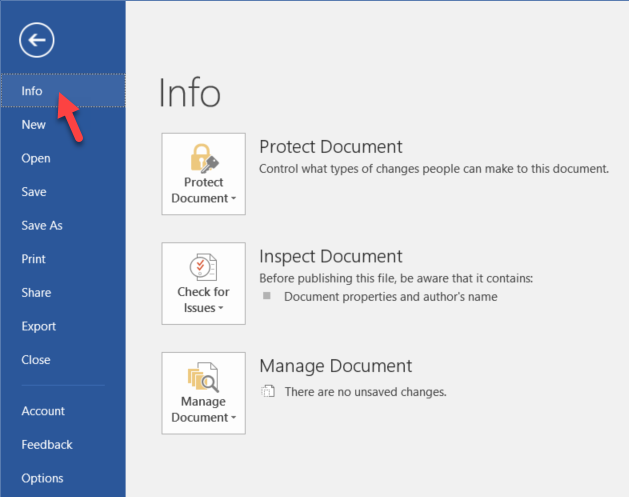The width and height of the screenshot is (629, 497).
Task: Click the Manage Document heading text
Action: tap(335, 366)
